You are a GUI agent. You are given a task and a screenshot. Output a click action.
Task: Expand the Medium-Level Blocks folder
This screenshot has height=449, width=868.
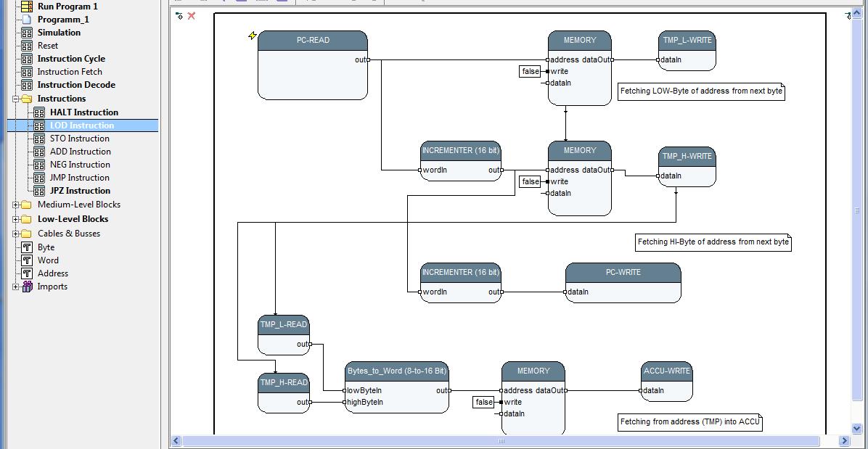click(x=16, y=205)
